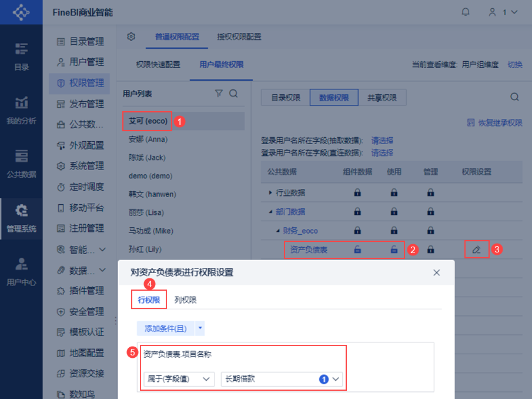The height and width of the screenshot is (399, 532).
Task: Click 添加条件(且) button
Action: click(166, 328)
